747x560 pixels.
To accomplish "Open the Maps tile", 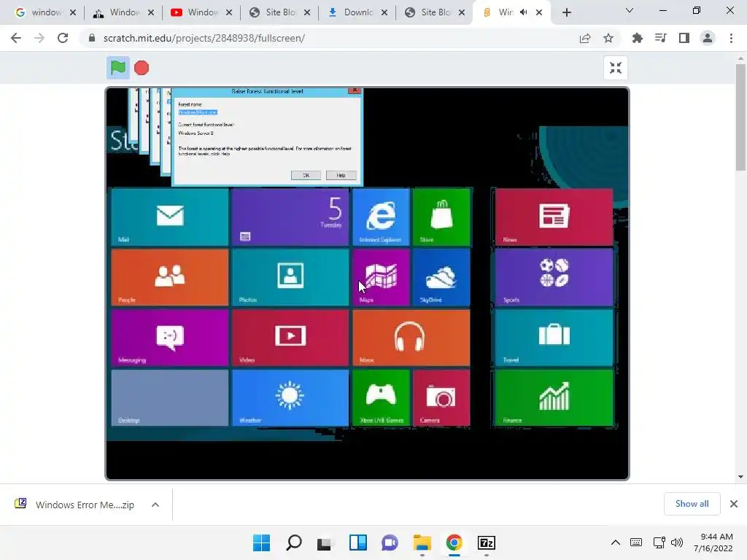I will pos(381,277).
